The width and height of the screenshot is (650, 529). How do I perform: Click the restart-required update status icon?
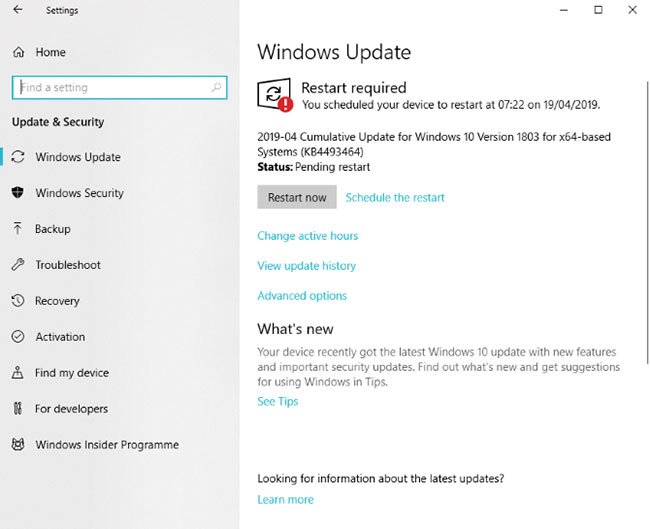(275, 95)
